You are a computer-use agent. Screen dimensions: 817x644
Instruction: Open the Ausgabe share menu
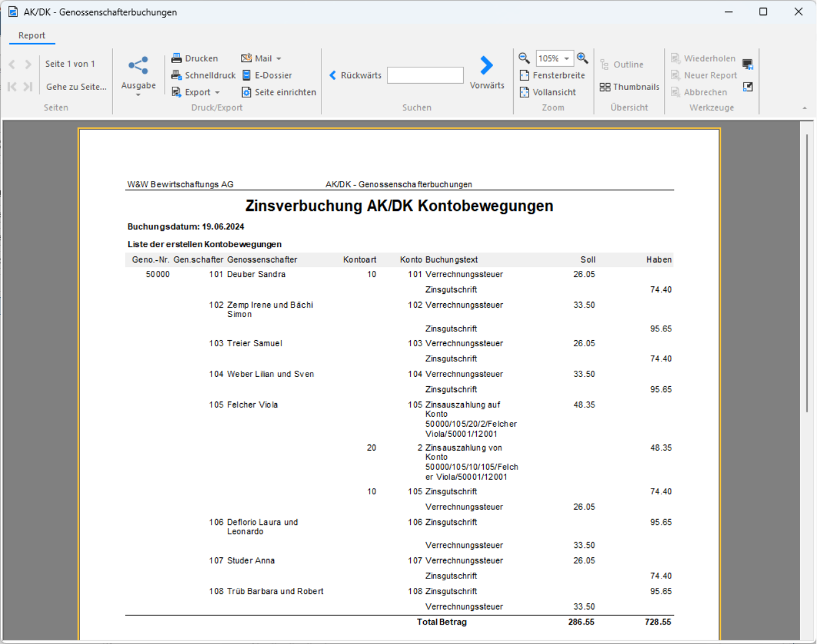(138, 75)
